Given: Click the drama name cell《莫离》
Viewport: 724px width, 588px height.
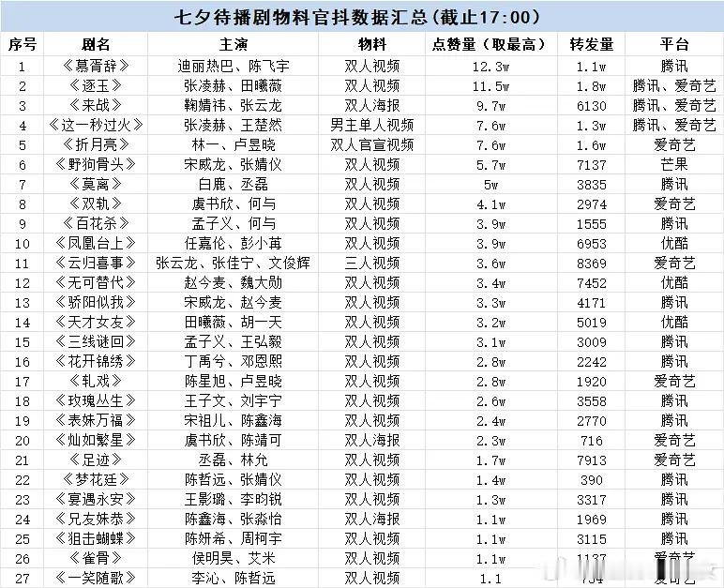Looking at the screenshot, I should point(96,185).
